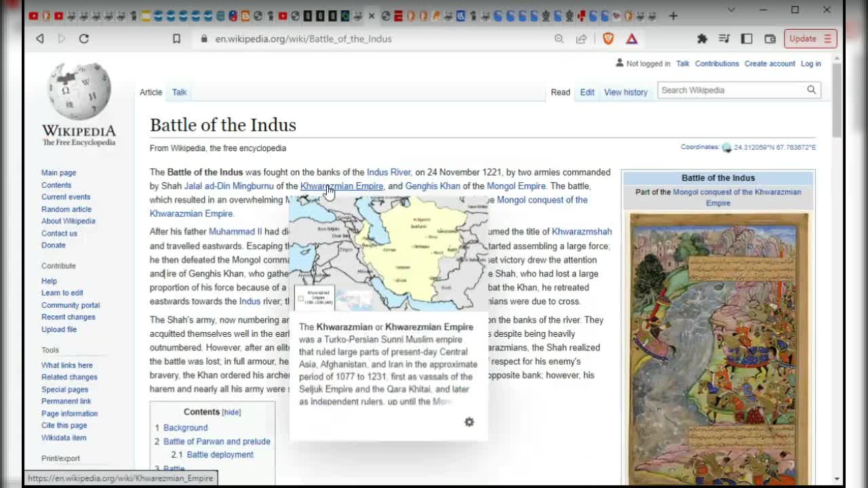The image size is (868, 488).
Task: Open the Genghis Khan link in first paragraph
Action: pyautogui.click(x=433, y=186)
